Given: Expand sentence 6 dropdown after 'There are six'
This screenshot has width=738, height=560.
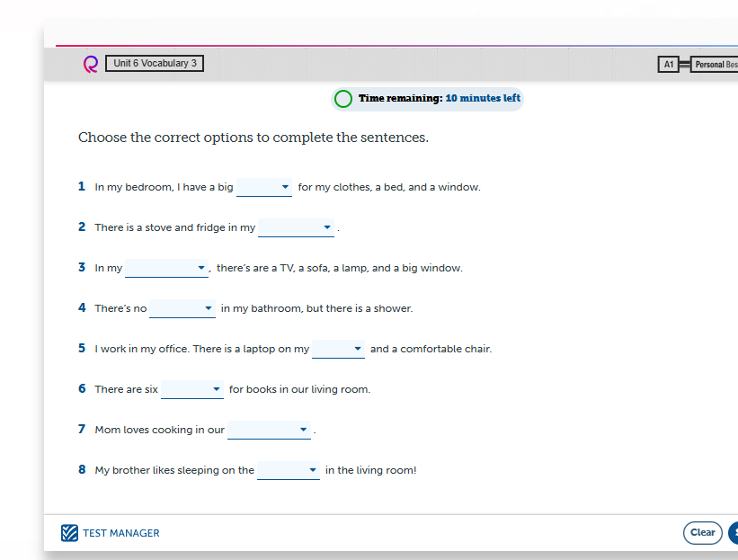Looking at the screenshot, I should pyautogui.click(x=192, y=389).
